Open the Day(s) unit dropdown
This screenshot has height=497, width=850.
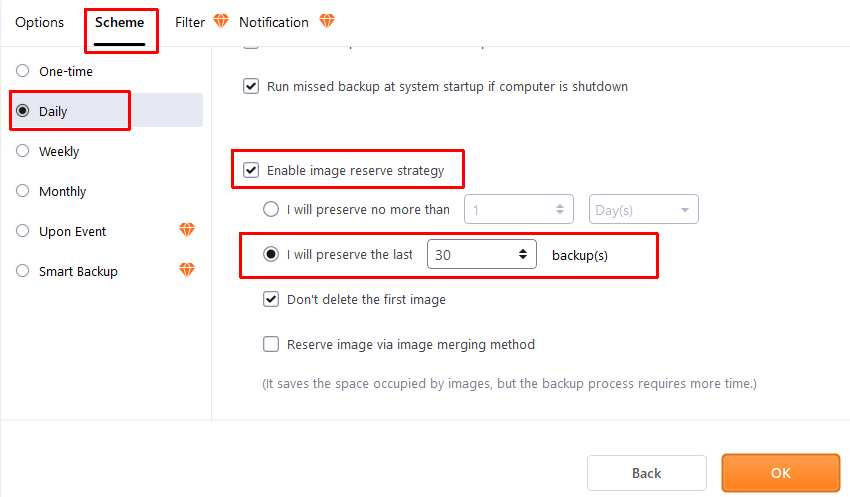643,209
